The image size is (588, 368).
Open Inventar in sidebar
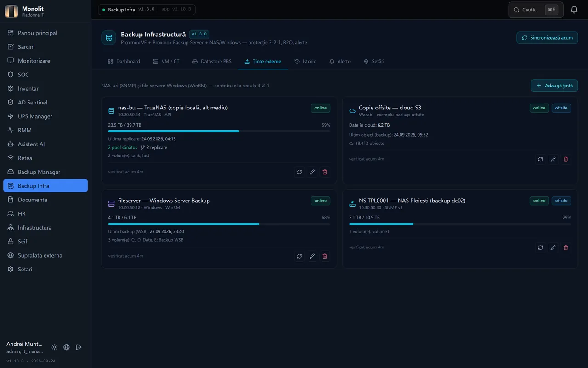(x=45, y=89)
